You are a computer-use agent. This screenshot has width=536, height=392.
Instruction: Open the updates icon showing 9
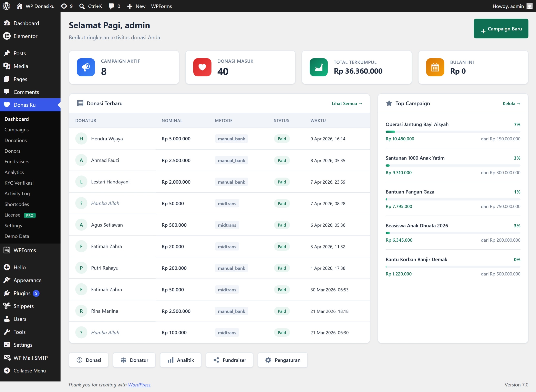tap(64, 6)
